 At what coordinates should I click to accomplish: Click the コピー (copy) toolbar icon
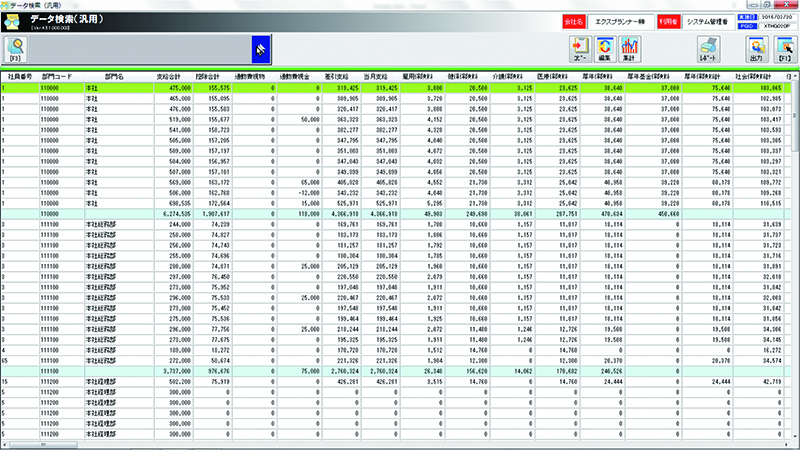point(579,49)
